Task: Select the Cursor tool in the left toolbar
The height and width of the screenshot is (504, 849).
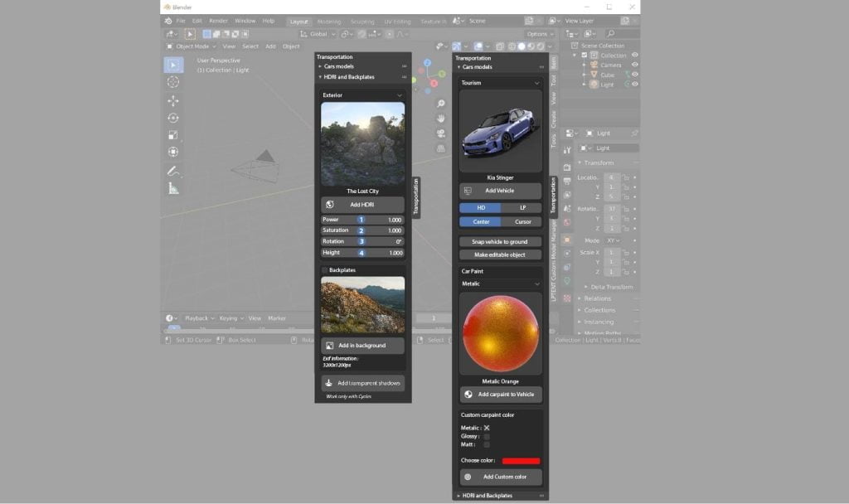Action: (173, 82)
